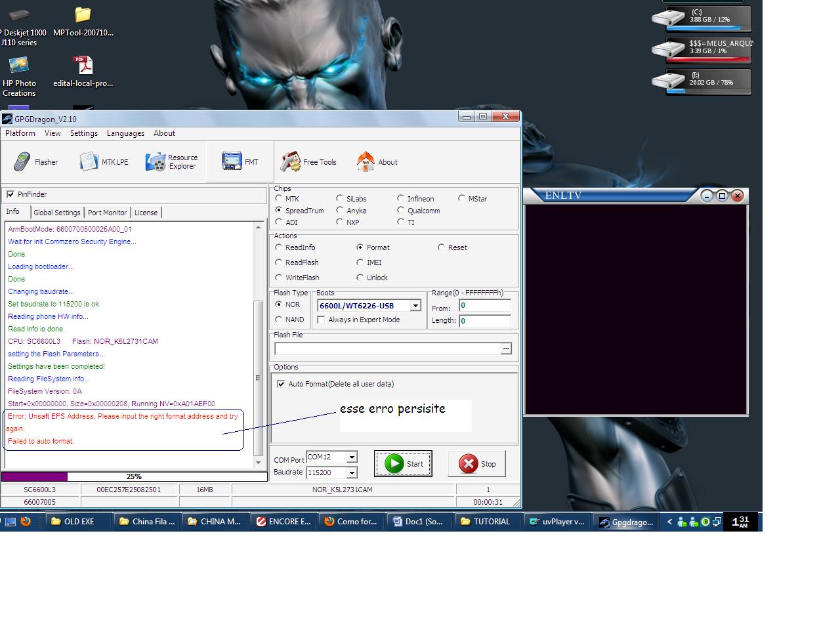Switch to the TUTORIAL taskbar folder
Screen dimensions: 840x630
(x=488, y=522)
